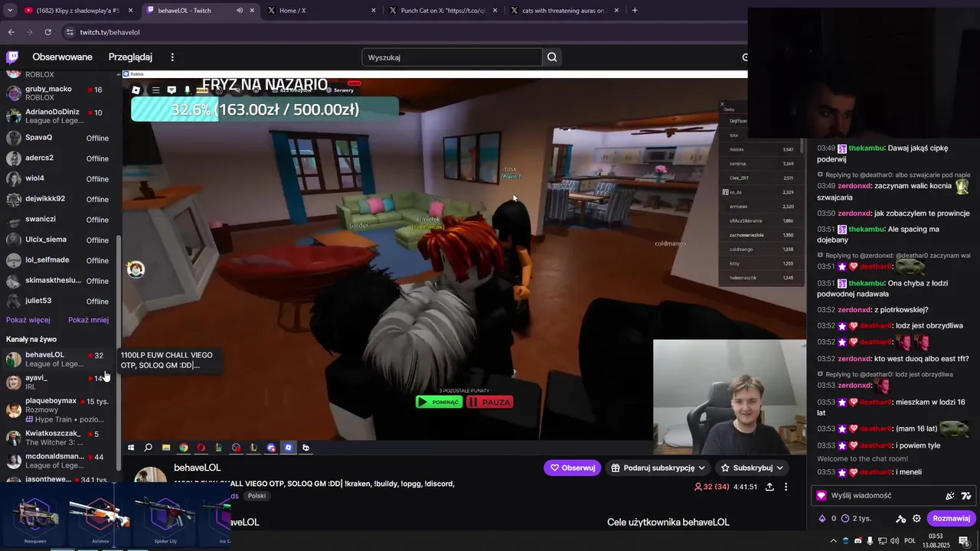The image size is (980, 551).
Task: Open plaqueboymax live channel
Action: click(57, 410)
